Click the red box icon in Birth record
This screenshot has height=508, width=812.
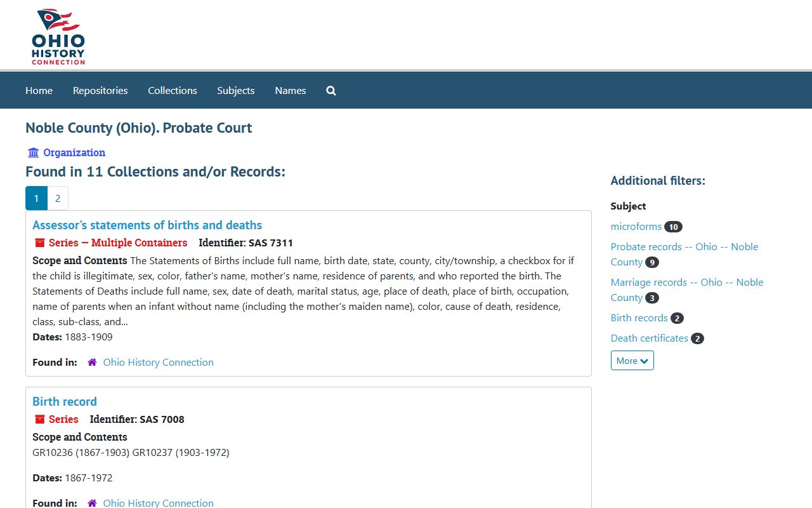click(x=39, y=419)
